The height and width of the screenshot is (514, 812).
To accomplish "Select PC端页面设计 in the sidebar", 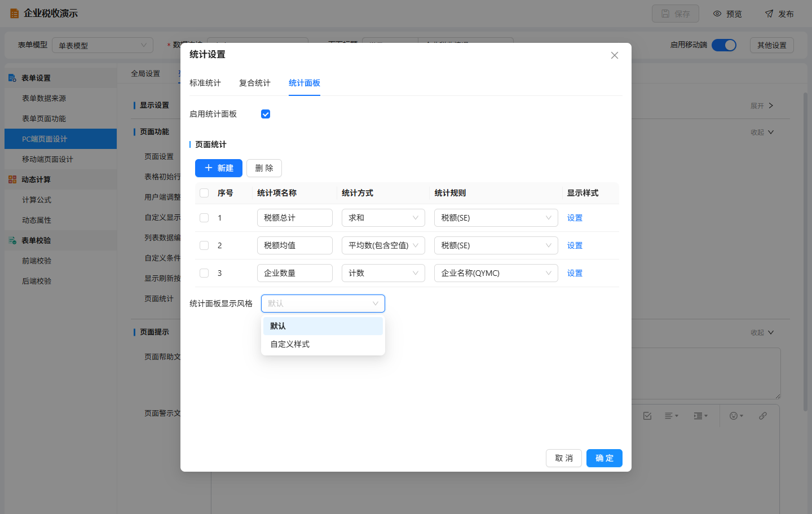I will coord(61,139).
